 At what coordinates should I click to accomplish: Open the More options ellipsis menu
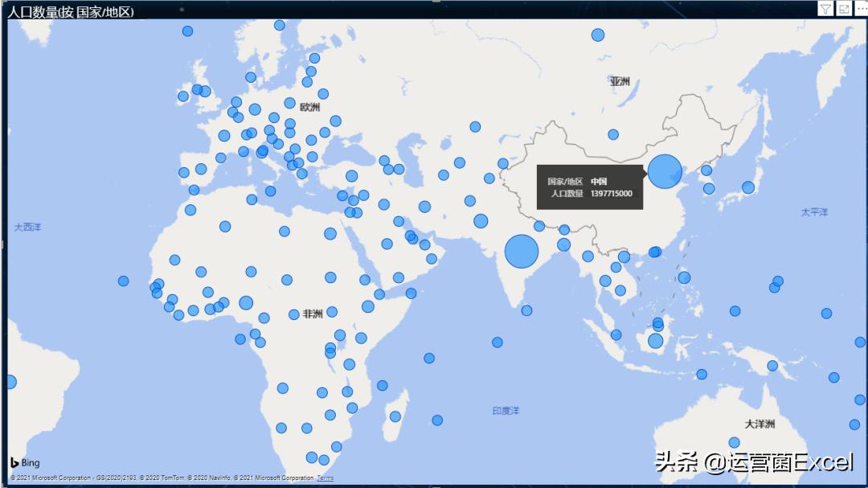point(862,9)
